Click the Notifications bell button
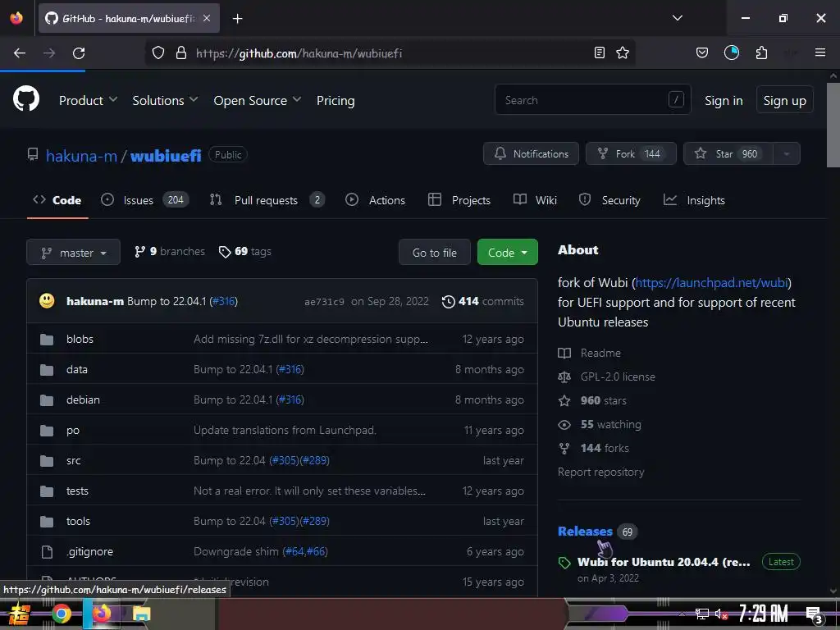Image resolution: width=840 pixels, height=630 pixels. [531, 153]
